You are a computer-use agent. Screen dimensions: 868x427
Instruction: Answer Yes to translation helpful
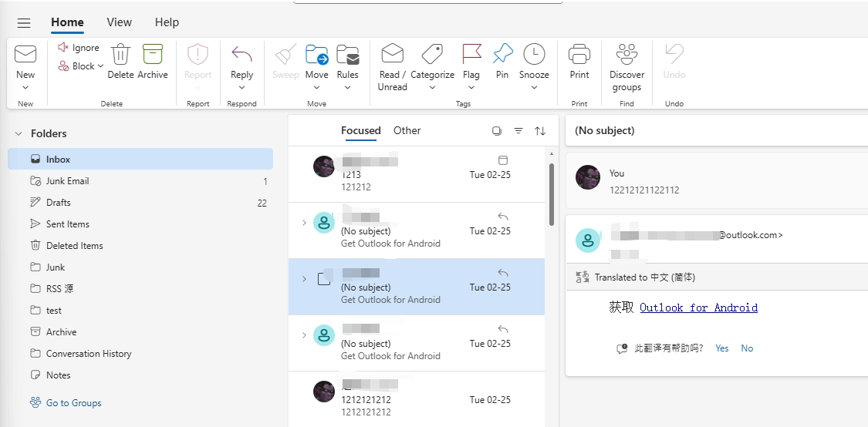pos(722,348)
